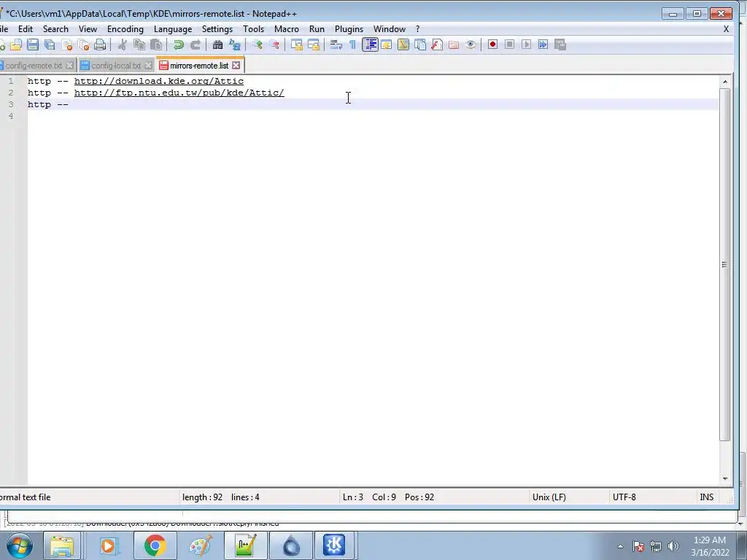Start macro recording with red dot

(x=492, y=44)
